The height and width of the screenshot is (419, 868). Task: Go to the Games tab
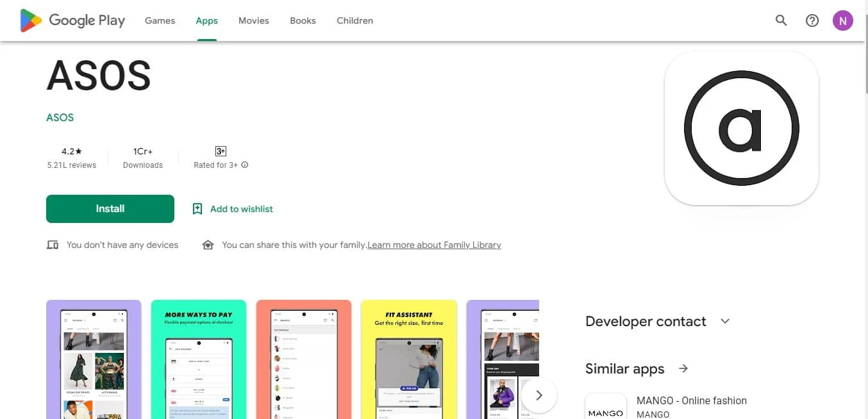(160, 21)
